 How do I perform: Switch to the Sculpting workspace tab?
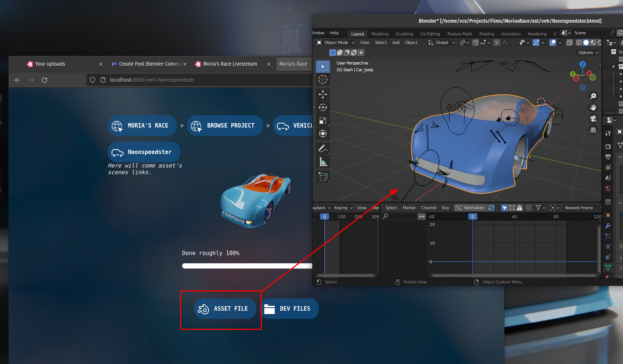[x=404, y=34]
